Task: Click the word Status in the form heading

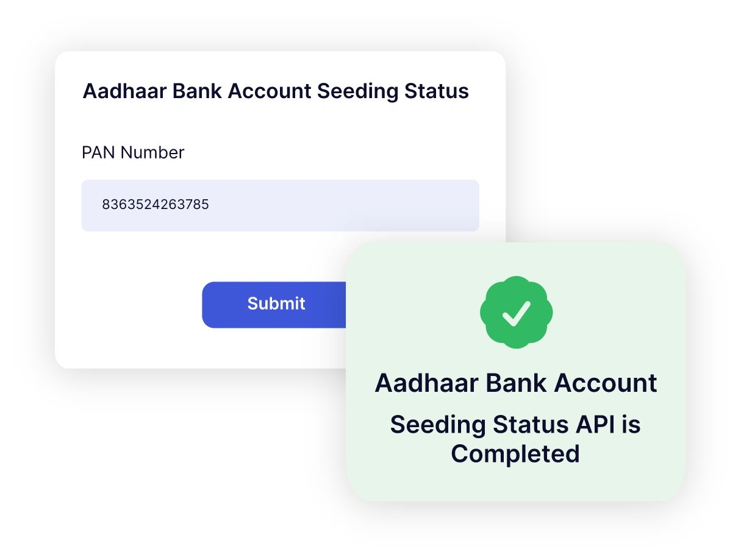Action: (437, 91)
